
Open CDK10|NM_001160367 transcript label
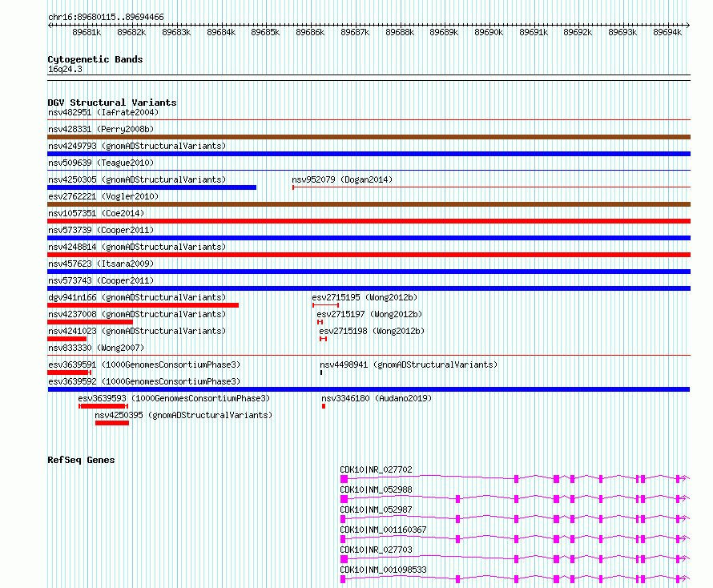click(x=383, y=530)
